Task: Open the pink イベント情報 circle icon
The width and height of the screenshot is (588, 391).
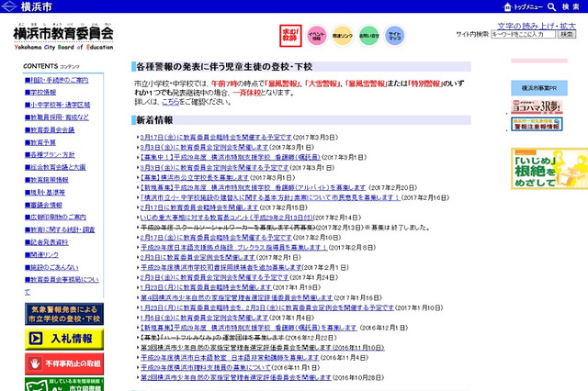Action: [316, 36]
